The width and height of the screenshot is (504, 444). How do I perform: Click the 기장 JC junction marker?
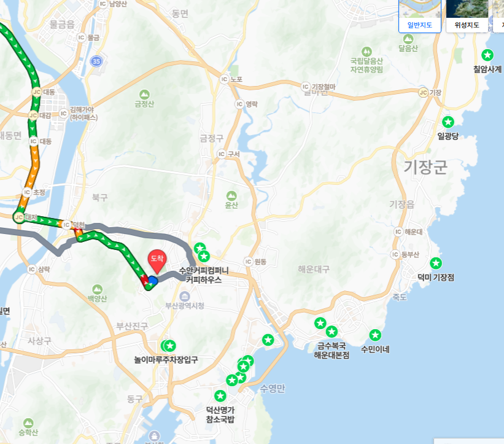[x=424, y=93]
